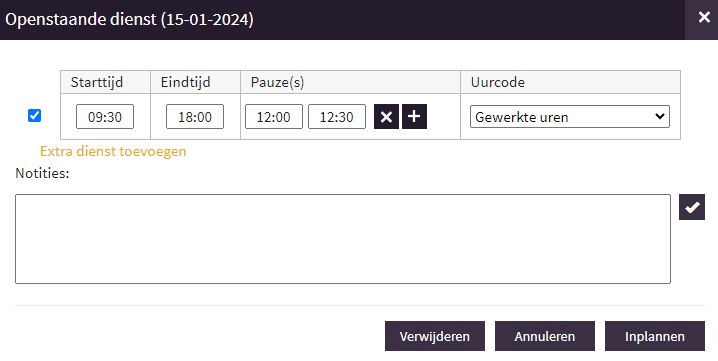This screenshot has width=718, height=361.
Task: Select the pause end field 12:30
Action: 337,117
